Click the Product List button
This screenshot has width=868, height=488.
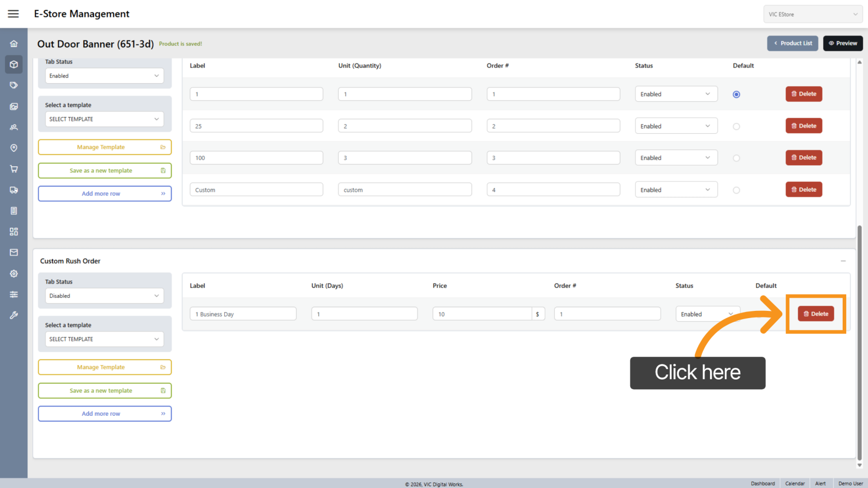(793, 43)
